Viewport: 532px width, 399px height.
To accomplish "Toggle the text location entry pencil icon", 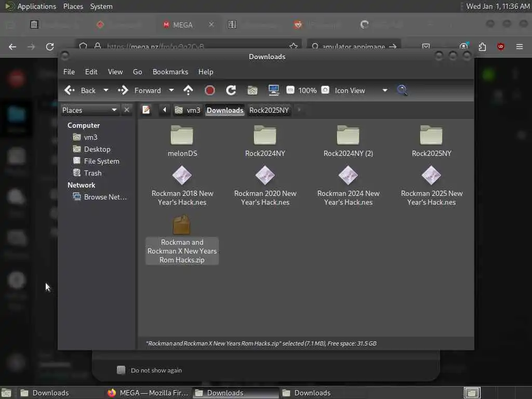I will click(x=146, y=110).
